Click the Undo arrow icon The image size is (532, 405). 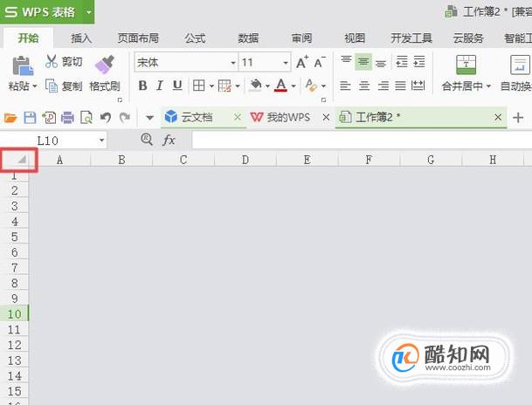tap(106, 118)
